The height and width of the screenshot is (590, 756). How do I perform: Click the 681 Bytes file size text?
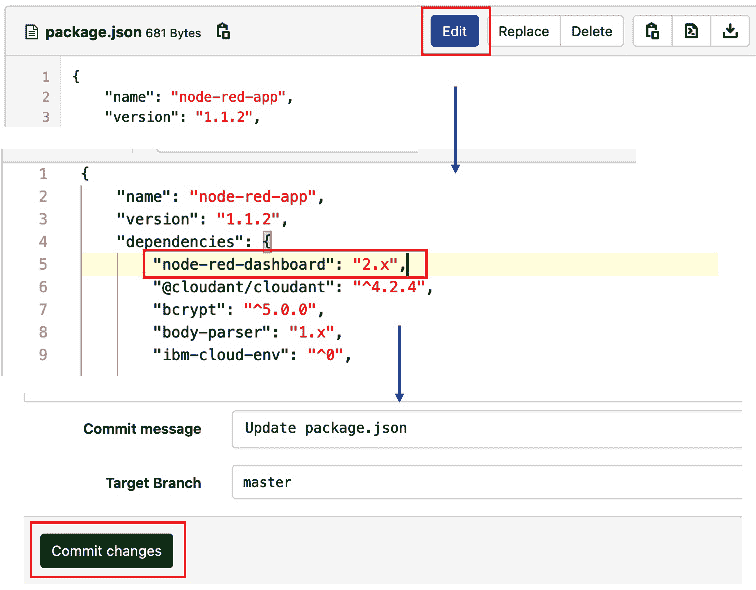(x=173, y=33)
